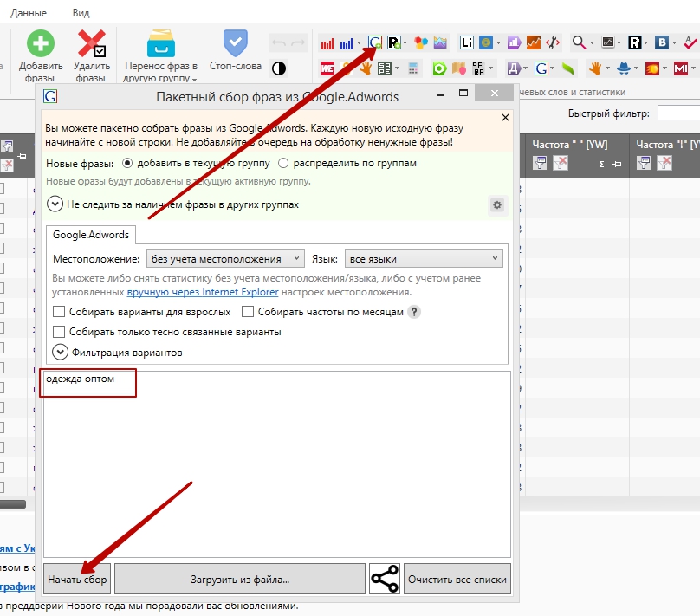Click the colored hexagons icon in toolbar
Viewport: 700px width, 616px height.
(420, 42)
